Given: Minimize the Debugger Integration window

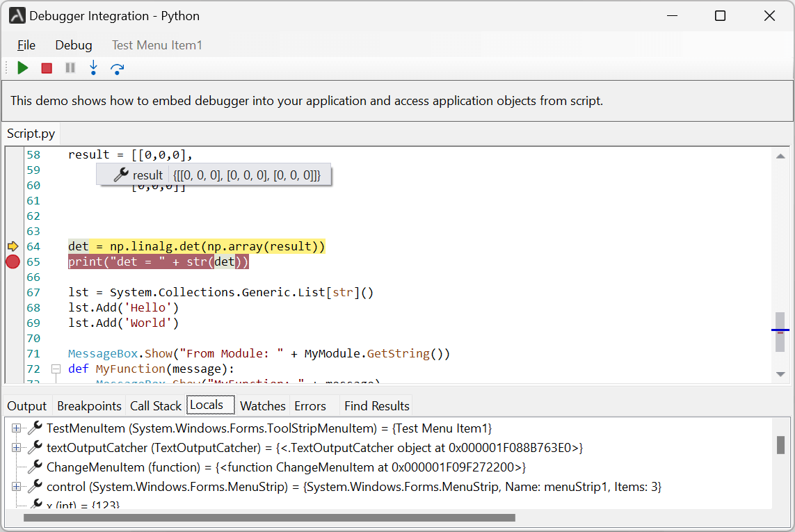Looking at the screenshot, I should [673, 16].
